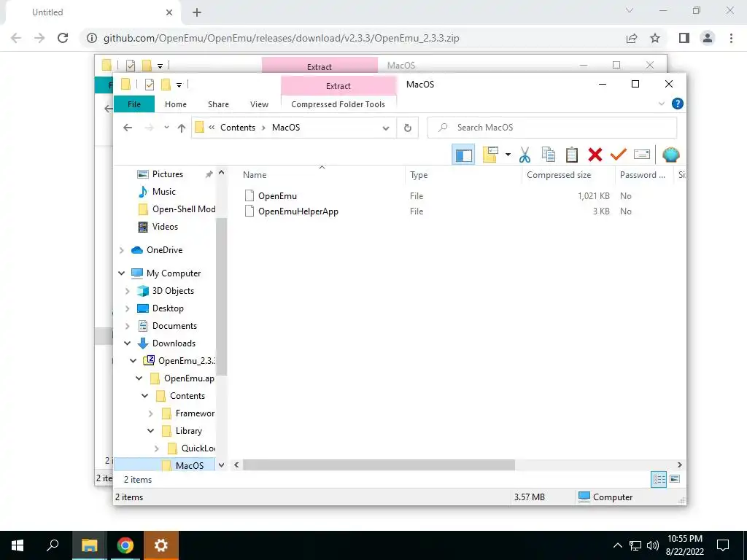Click the Cut scissors icon
Viewport: 747px width, 560px height.
pyautogui.click(x=525, y=155)
